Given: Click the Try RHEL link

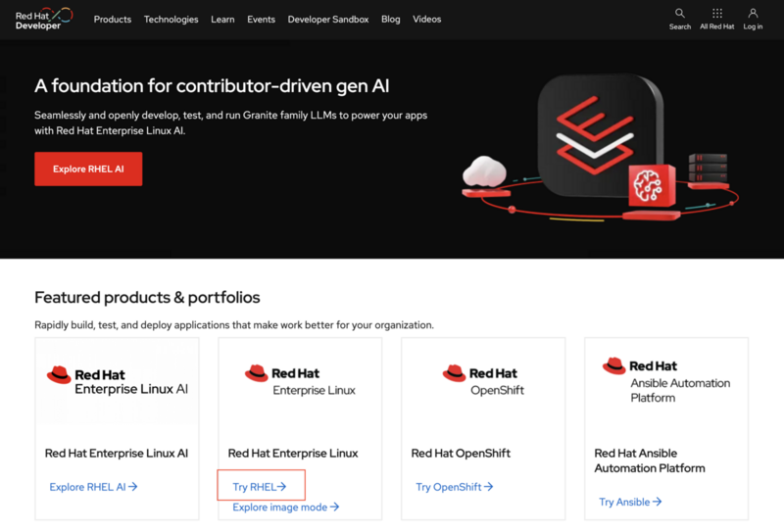Looking at the screenshot, I should coord(260,487).
